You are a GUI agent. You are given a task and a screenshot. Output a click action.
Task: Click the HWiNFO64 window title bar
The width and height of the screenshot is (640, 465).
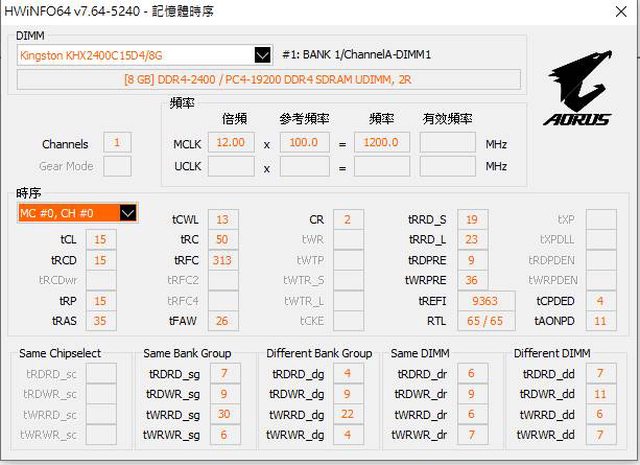[320, 10]
